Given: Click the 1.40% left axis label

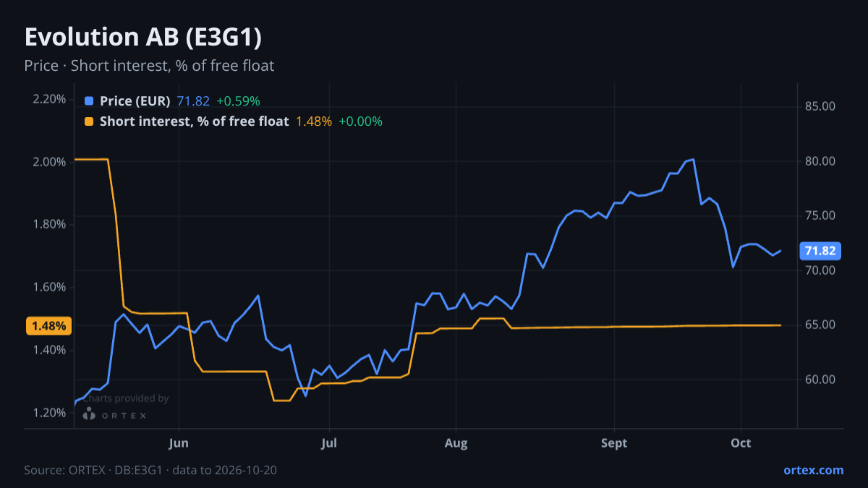Looking at the screenshot, I should tap(49, 350).
